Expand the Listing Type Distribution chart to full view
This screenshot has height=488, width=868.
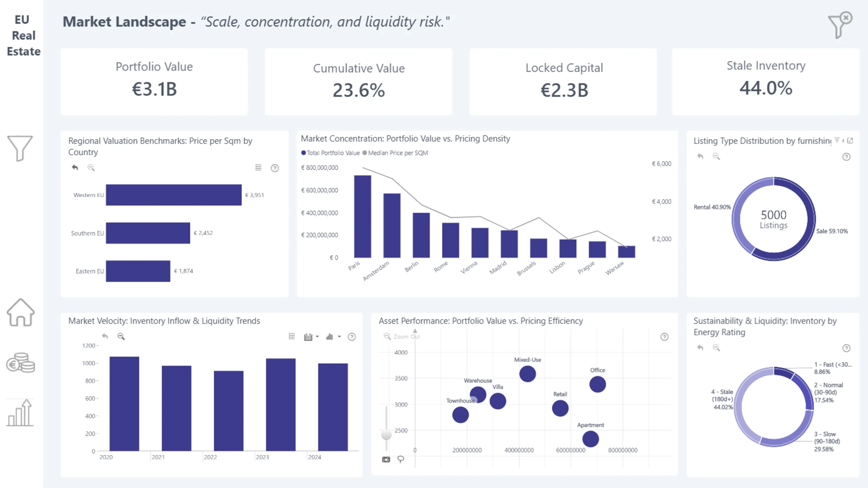(x=850, y=141)
